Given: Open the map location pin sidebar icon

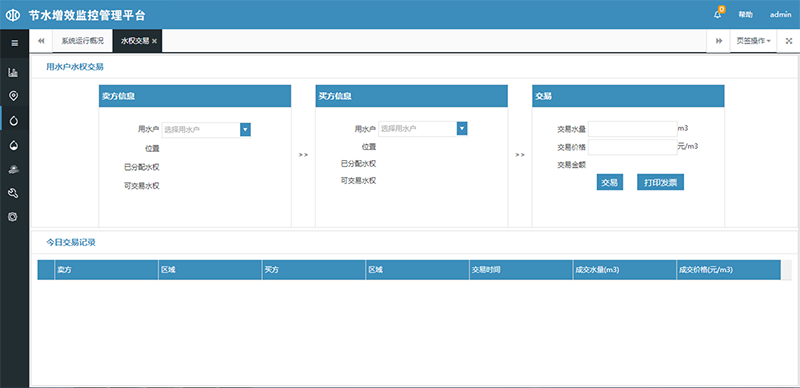Looking at the screenshot, I should (13, 96).
